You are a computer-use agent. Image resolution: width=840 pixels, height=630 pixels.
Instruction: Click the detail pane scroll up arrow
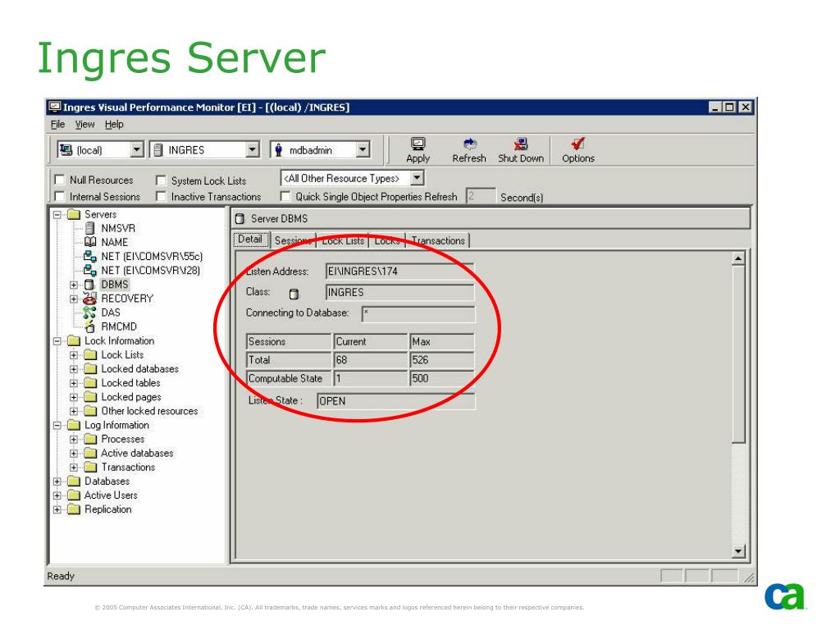click(738, 258)
